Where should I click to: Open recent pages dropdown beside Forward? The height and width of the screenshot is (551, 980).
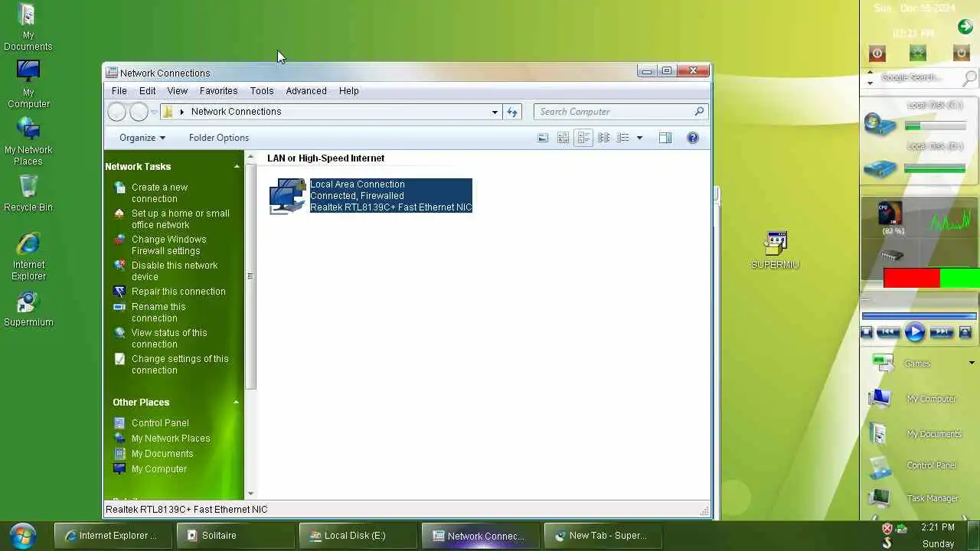point(154,112)
